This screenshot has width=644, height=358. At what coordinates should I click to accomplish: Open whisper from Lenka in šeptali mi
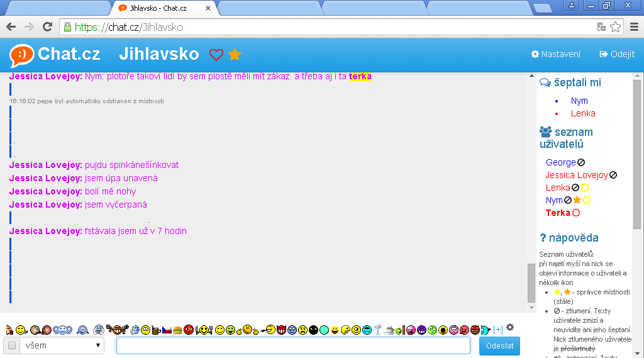pos(583,113)
